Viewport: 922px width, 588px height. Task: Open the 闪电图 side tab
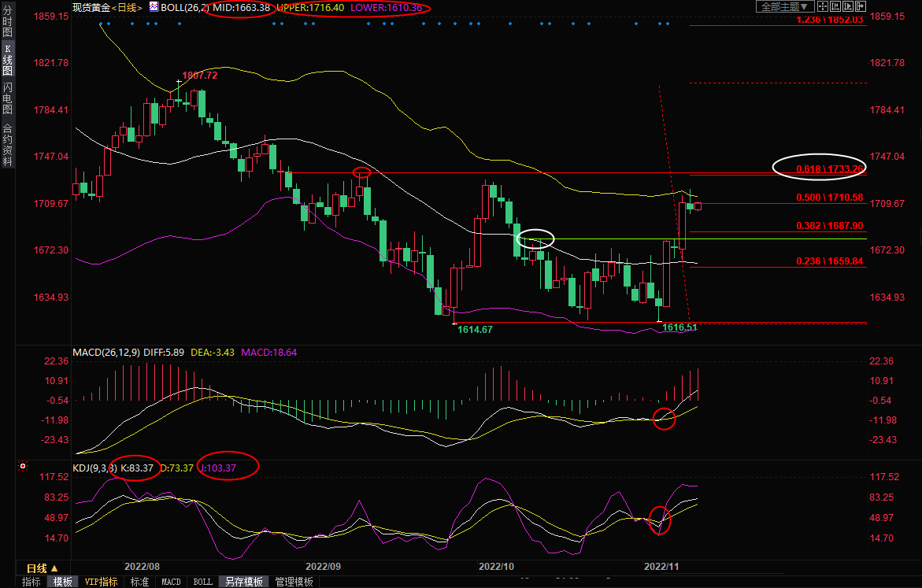(8, 98)
